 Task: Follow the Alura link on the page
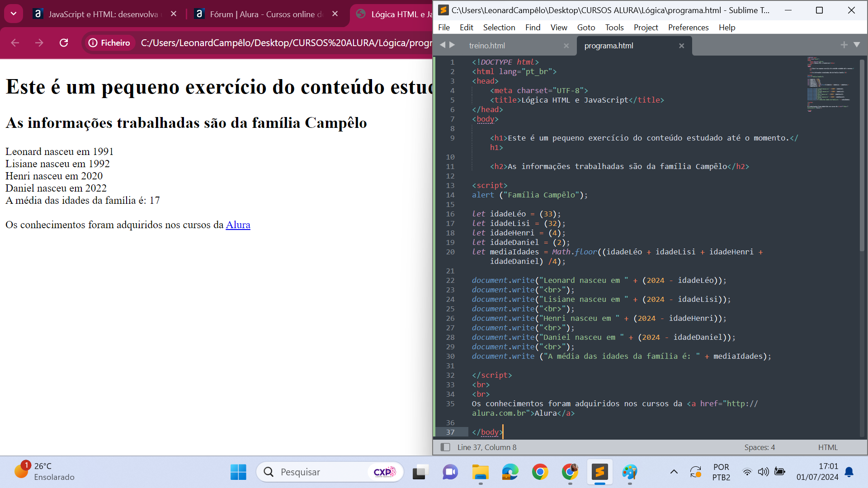coord(238,225)
